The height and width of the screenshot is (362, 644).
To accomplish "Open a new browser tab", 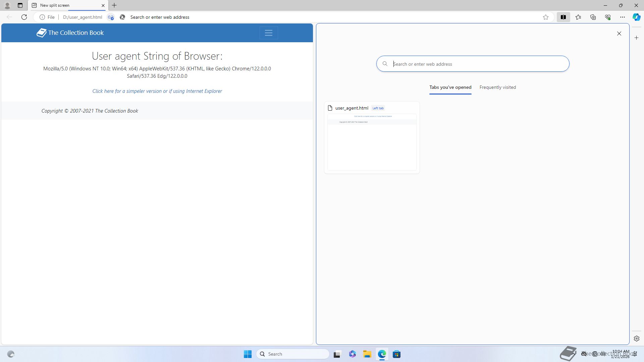I will coord(114,5).
